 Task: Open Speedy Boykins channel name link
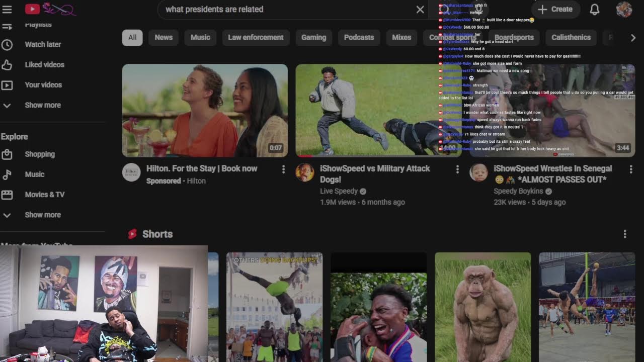pos(519,191)
